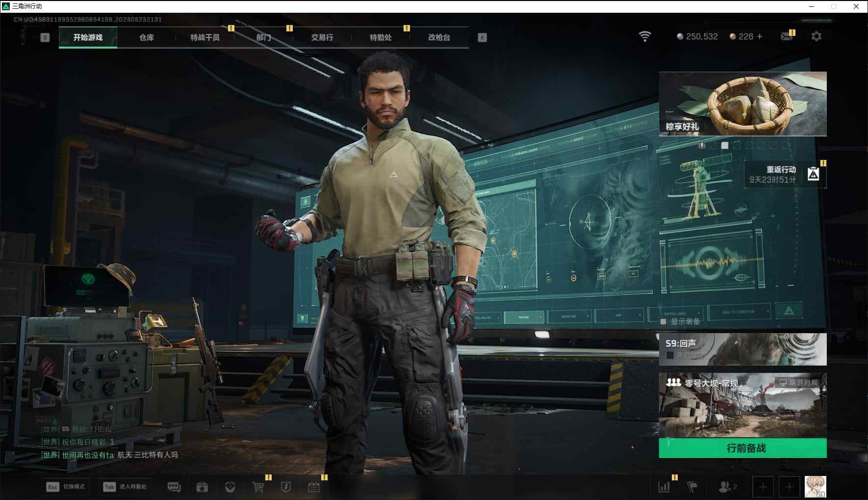Click the E next-tab key icon
The image size is (868, 500).
[x=482, y=37]
